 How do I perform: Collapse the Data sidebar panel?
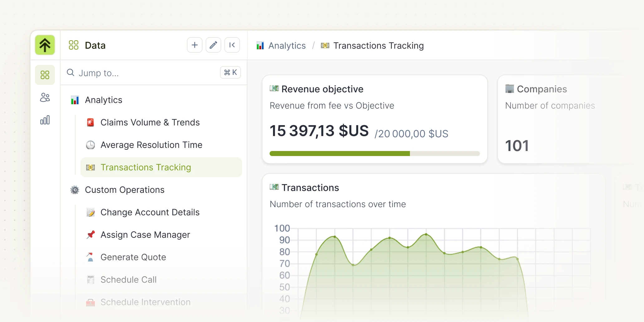[x=232, y=45]
